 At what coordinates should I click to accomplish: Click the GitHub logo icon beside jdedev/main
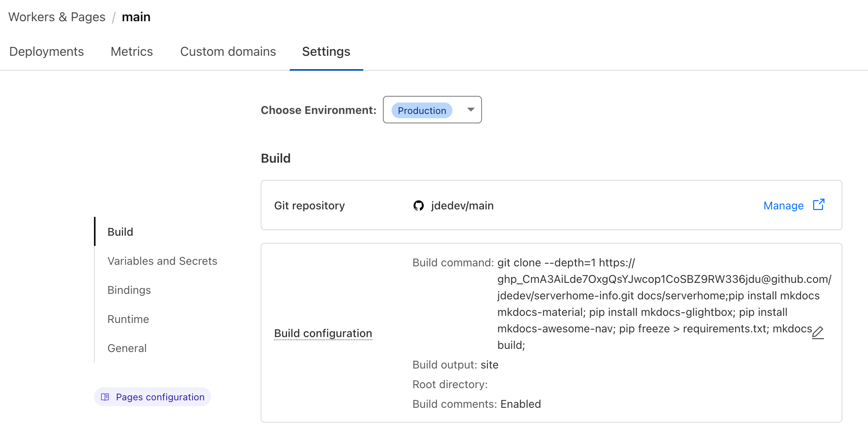pyautogui.click(x=418, y=205)
